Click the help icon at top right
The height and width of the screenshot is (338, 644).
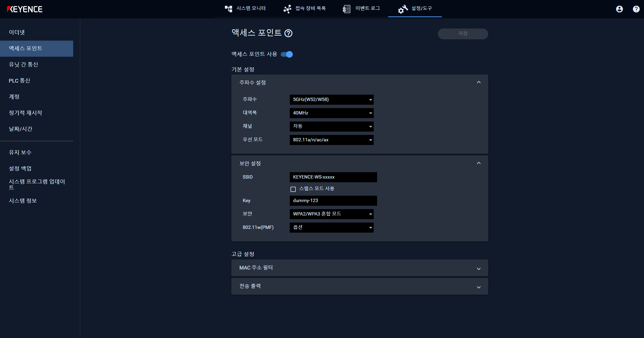[636, 9]
